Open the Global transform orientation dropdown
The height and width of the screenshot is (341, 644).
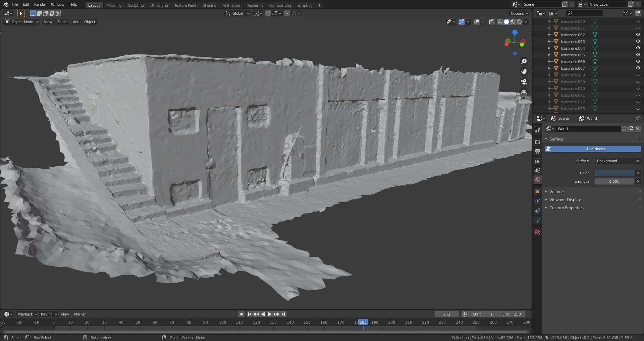coord(237,13)
